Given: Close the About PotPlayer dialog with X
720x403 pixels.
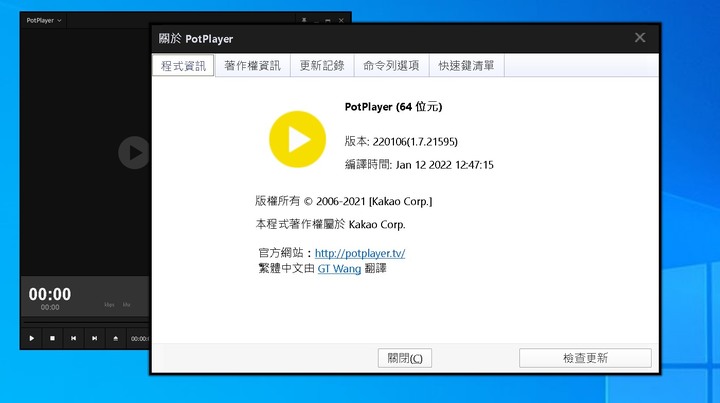Looking at the screenshot, I should click(x=640, y=38).
